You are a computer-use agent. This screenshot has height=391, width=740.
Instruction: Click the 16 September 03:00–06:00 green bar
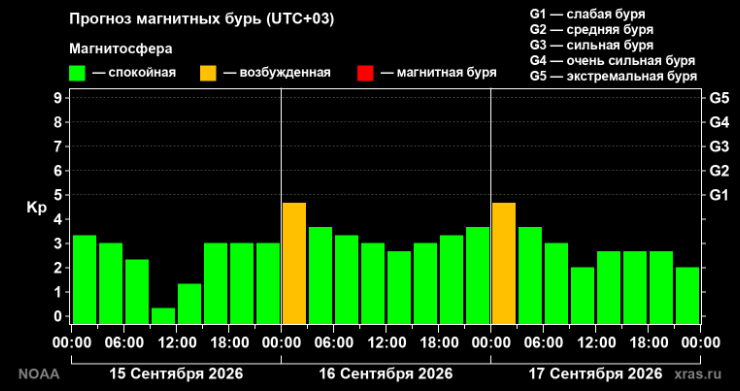(320, 275)
